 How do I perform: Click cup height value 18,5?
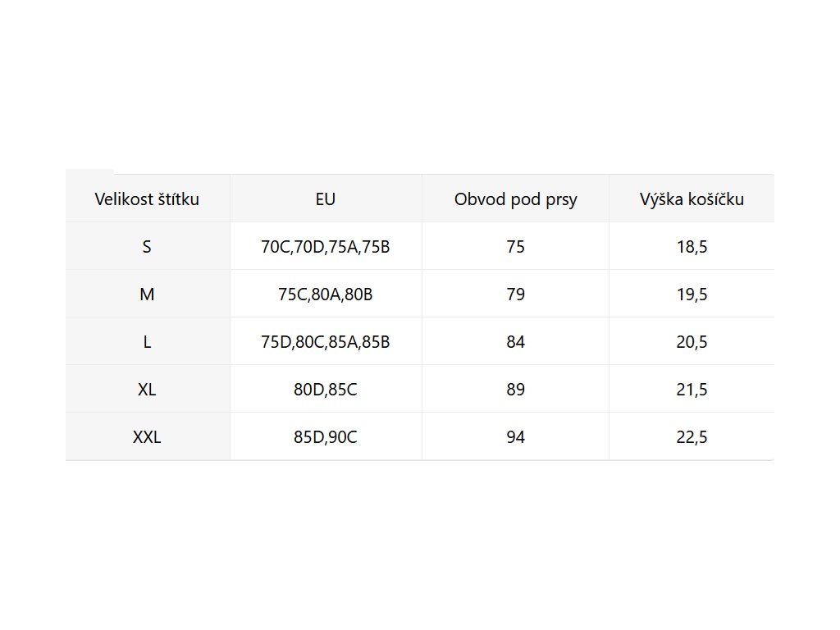click(x=692, y=247)
